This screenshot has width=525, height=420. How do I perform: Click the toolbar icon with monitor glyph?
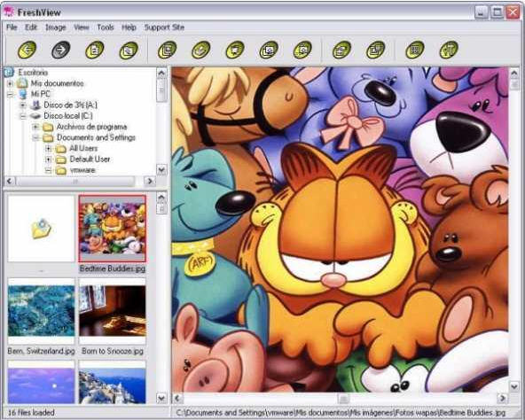click(235, 50)
